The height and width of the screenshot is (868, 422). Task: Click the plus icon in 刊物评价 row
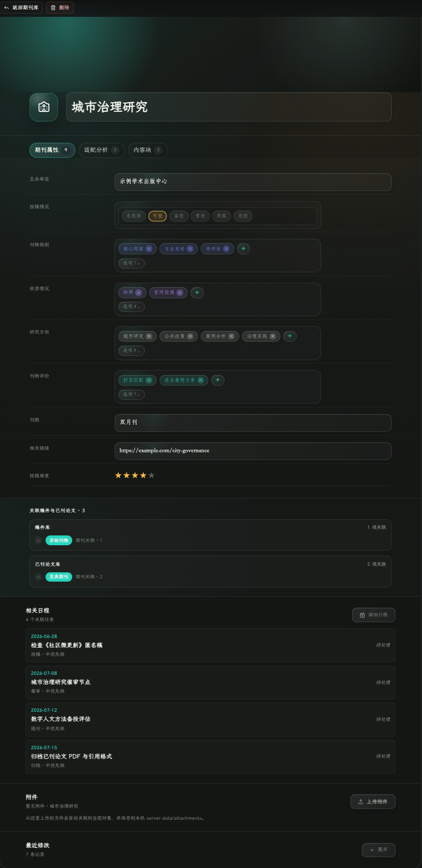[218, 380]
